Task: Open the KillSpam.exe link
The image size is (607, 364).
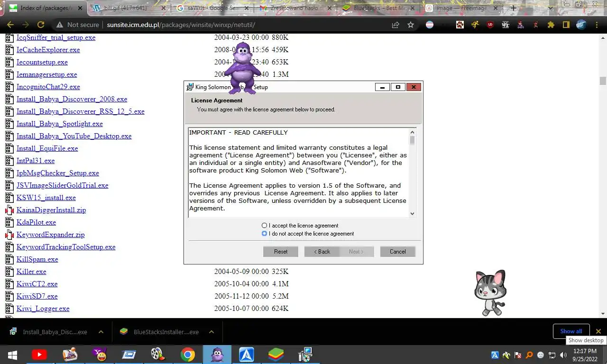Action: [x=37, y=259]
